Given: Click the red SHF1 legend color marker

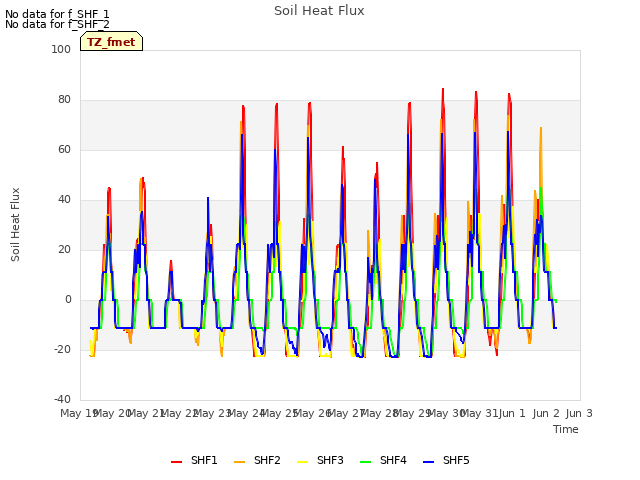Looking at the screenshot, I should (176, 462).
